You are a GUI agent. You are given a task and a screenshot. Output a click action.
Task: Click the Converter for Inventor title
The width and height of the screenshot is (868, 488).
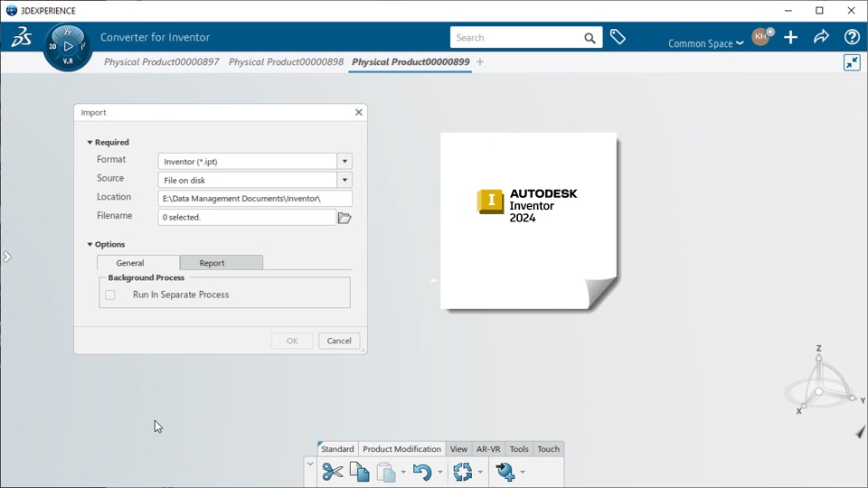click(155, 37)
